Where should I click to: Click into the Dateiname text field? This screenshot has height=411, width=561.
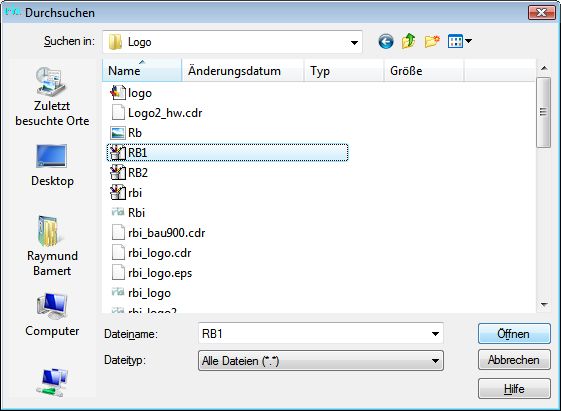point(313,334)
